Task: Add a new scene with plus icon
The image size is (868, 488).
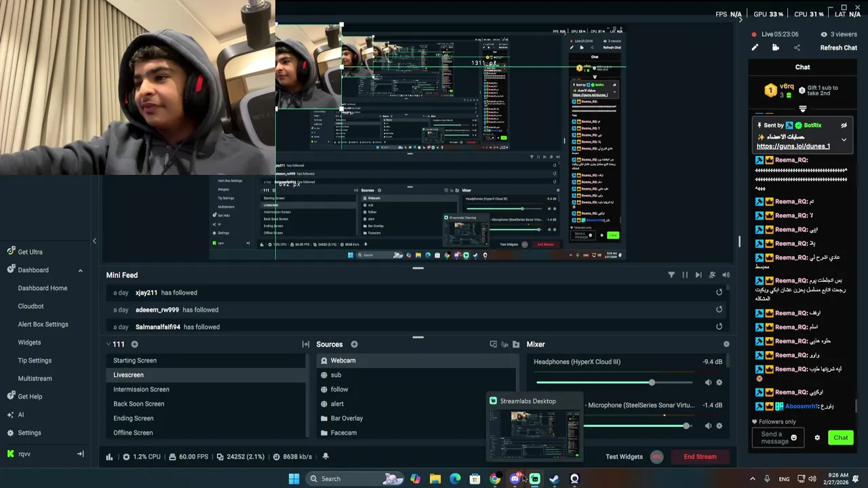Action: coord(134,344)
